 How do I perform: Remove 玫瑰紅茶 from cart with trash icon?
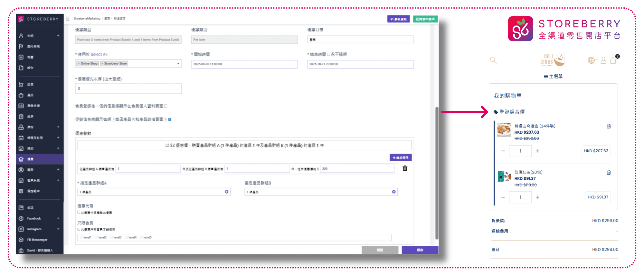pos(609,172)
